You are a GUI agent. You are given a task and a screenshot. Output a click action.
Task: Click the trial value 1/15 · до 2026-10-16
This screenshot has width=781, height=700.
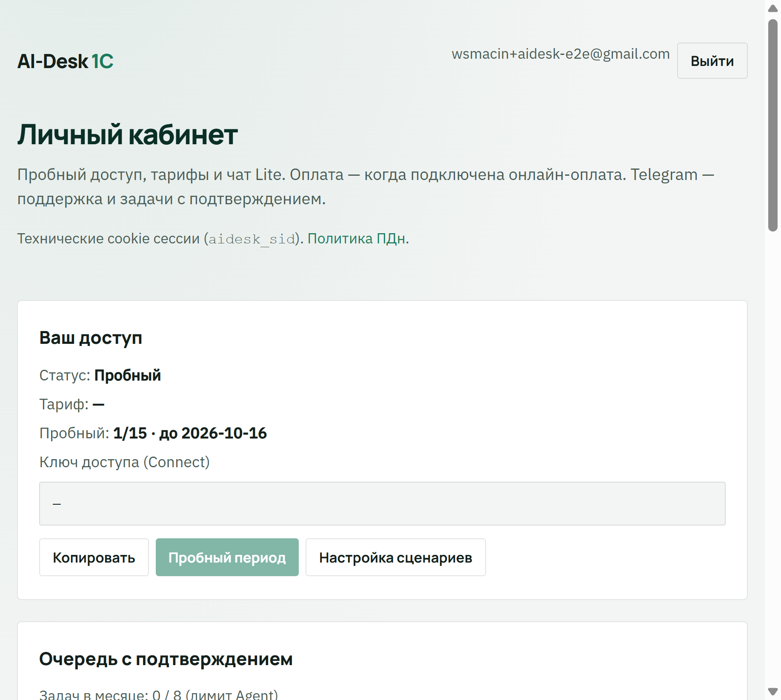190,433
